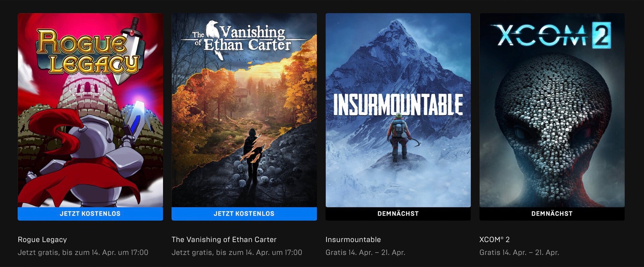
Task: Click the XCOM 2 logo on cover
Action: pos(551,35)
